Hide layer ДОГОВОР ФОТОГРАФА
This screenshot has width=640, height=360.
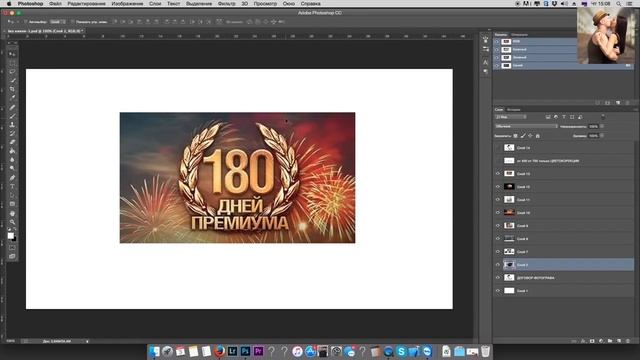(x=498, y=278)
